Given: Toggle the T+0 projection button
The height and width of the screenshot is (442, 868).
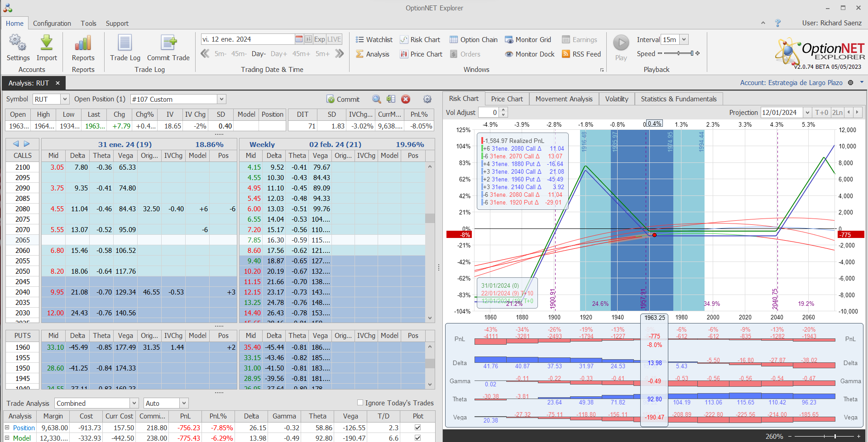Looking at the screenshot, I should point(821,113).
